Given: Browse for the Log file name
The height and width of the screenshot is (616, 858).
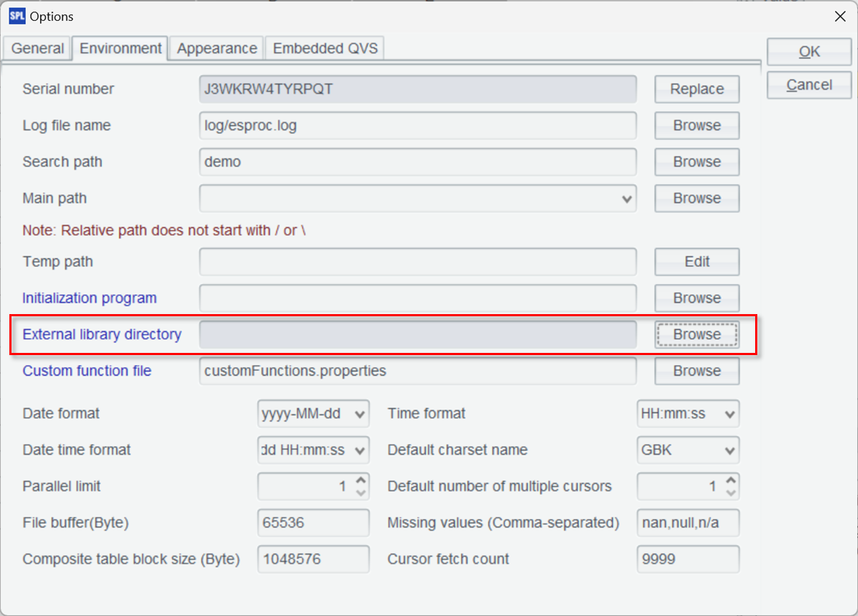Looking at the screenshot, I should 696,125.
